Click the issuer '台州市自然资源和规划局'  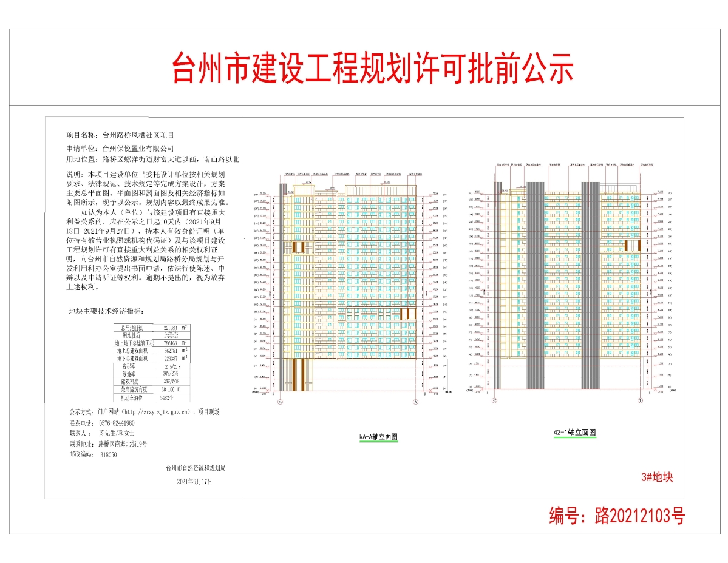[196, 468]
